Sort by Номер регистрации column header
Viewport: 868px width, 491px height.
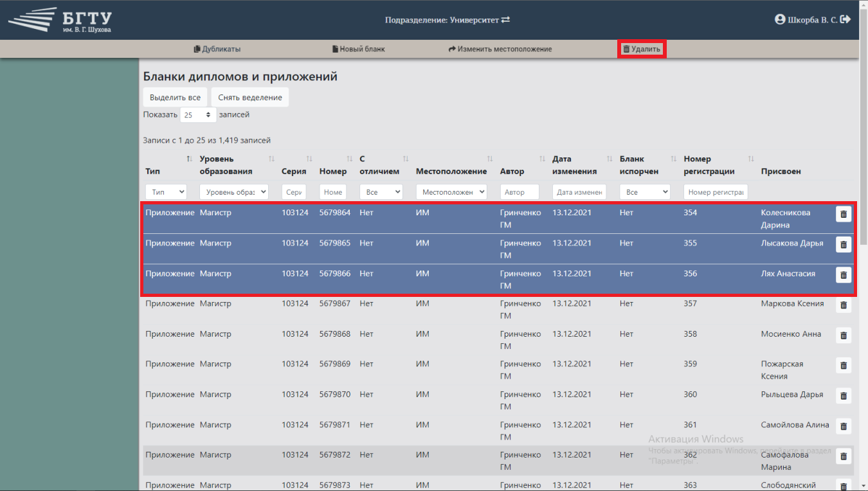click(751, 159)
